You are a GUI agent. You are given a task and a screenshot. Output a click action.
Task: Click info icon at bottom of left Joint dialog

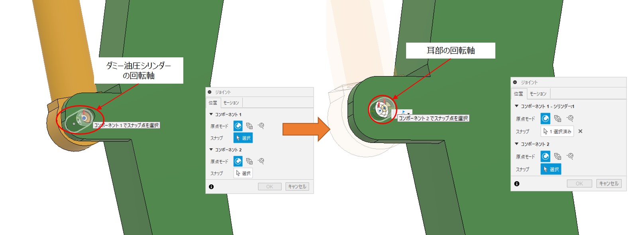[x=211, y=186]
